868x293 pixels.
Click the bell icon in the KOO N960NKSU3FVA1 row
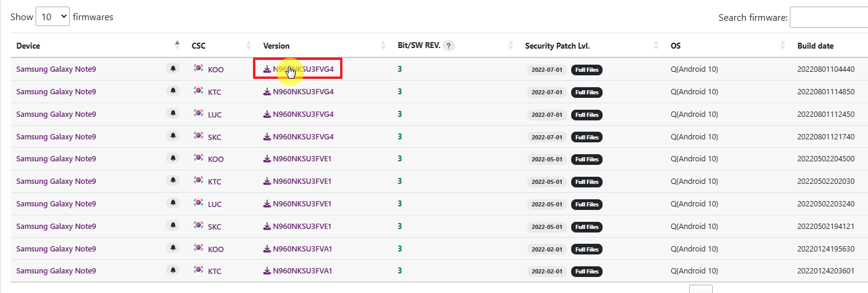173,249
